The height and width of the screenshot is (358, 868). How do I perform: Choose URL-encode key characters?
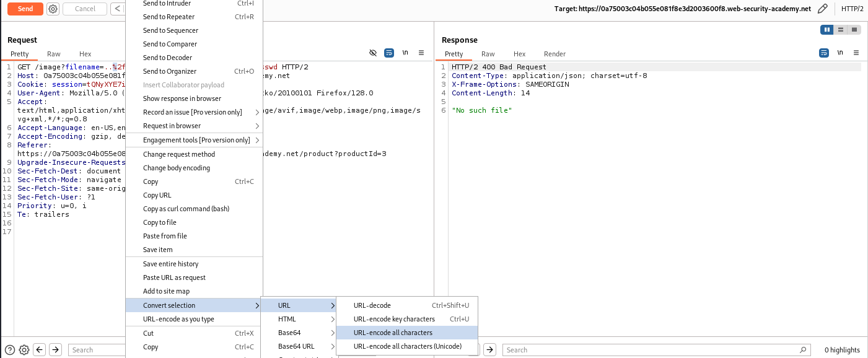pyautogui.click(x=407, y=319)
